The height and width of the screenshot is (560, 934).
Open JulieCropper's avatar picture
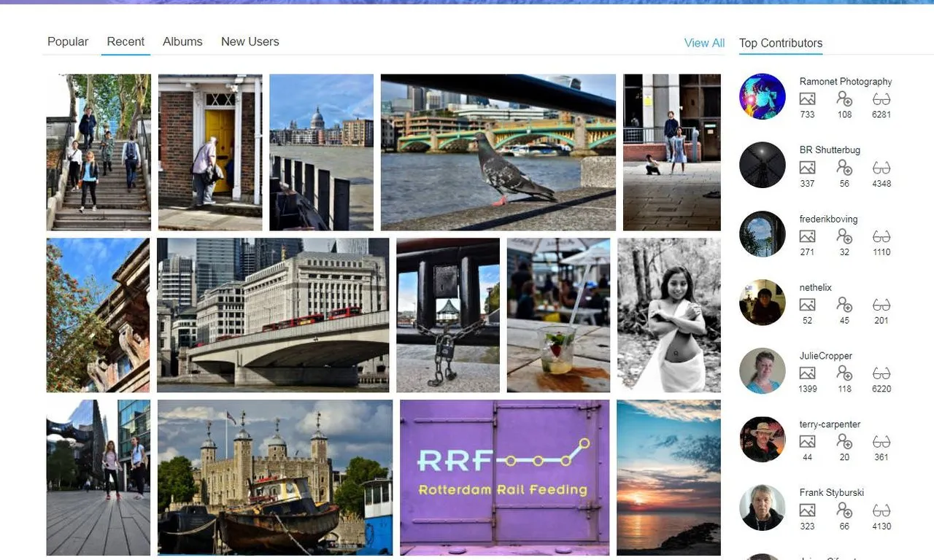point(763,370)
